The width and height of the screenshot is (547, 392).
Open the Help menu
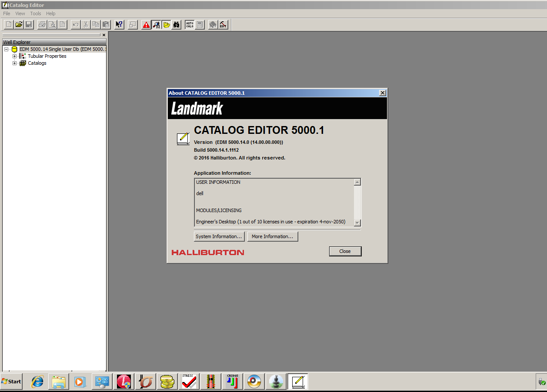click(51, 13)
